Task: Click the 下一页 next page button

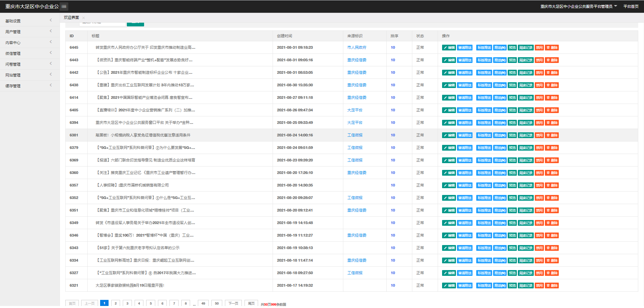Action: [x=233, y=304]
